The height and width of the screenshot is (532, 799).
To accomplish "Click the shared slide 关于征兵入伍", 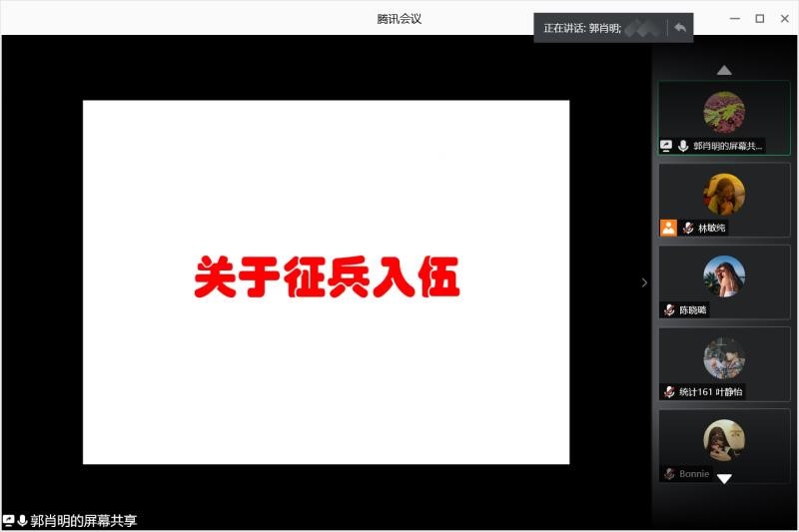I will [326, 281].
